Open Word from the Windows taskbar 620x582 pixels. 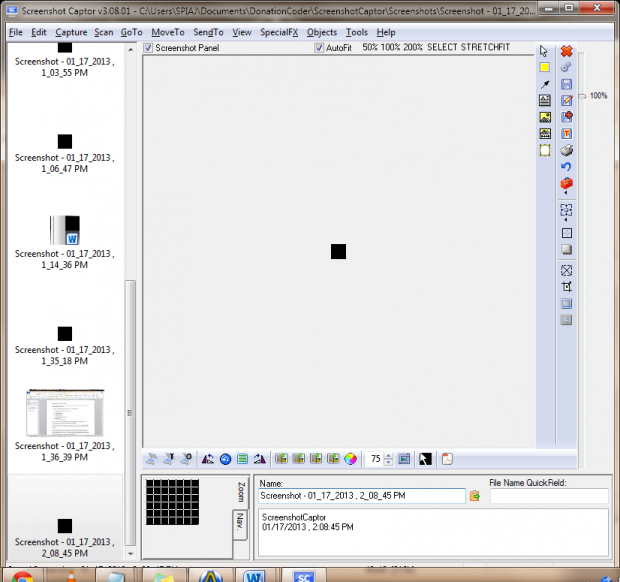pos(254,576)
